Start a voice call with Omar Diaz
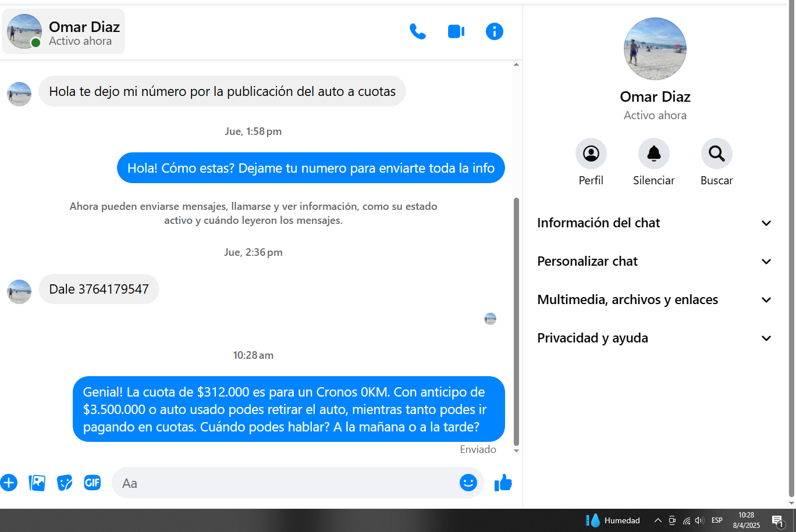 click(417, 31)
